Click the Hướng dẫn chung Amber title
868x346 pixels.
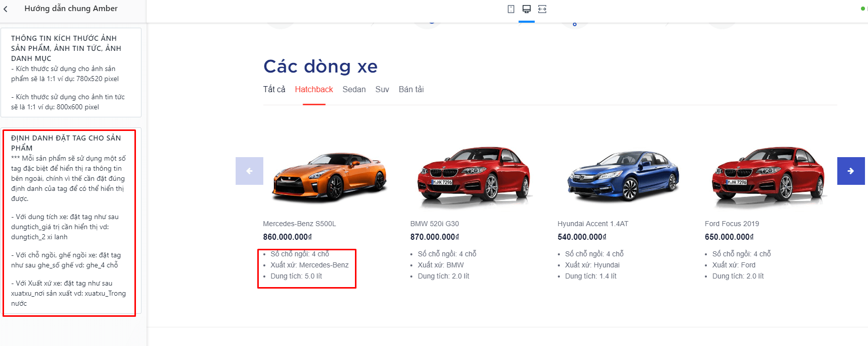click(71, 9)
